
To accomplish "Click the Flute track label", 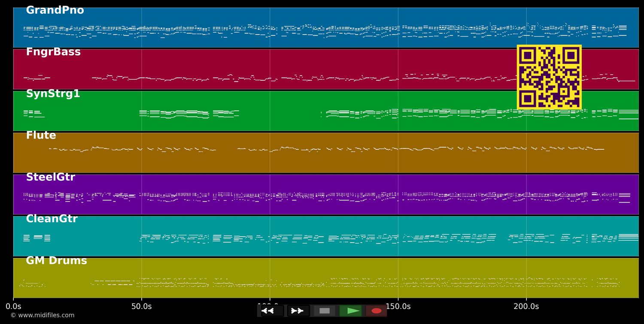I will tap(41, 136).
